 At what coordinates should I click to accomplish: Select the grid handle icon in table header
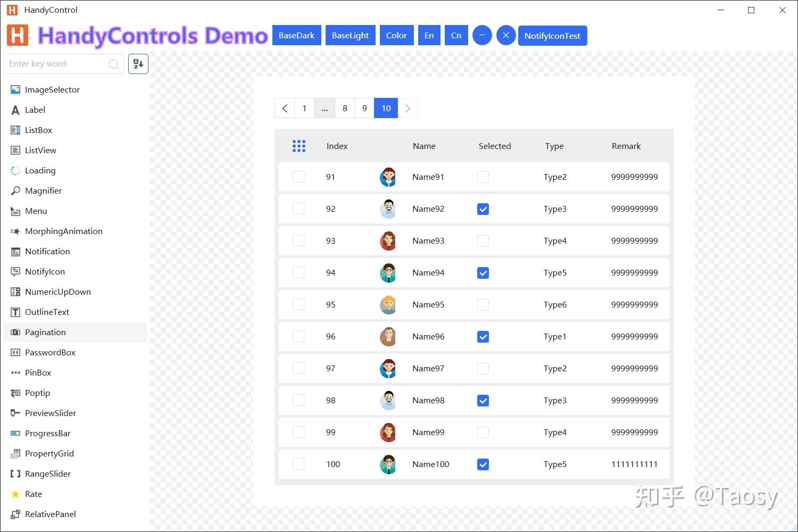click(x=299, y=145)
